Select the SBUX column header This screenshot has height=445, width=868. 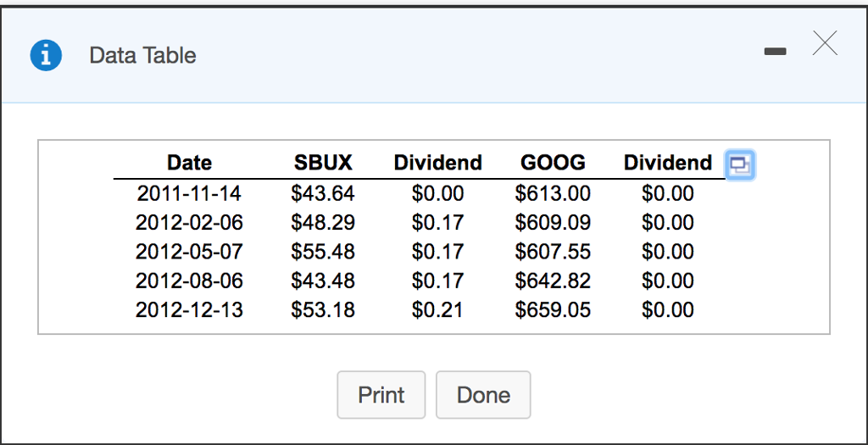click(x=323, y=163)
